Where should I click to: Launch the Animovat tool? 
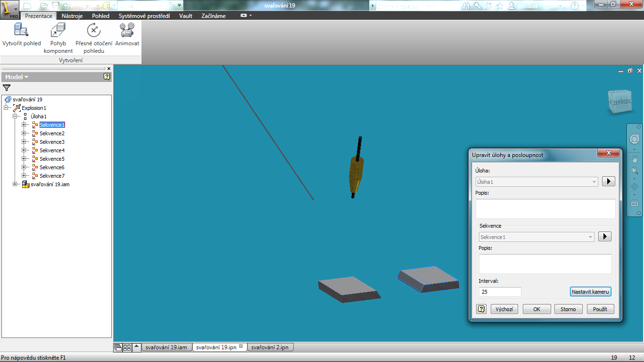click(127, 34)
